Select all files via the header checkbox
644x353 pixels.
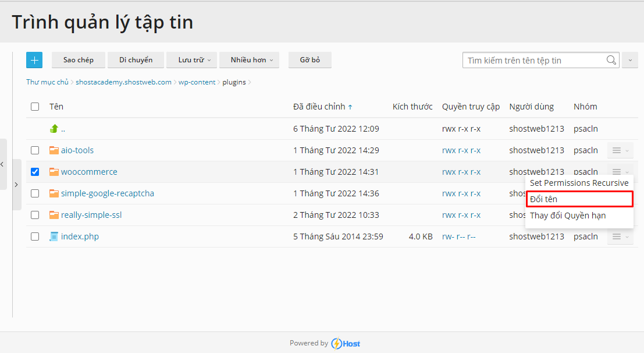point(34,107)
